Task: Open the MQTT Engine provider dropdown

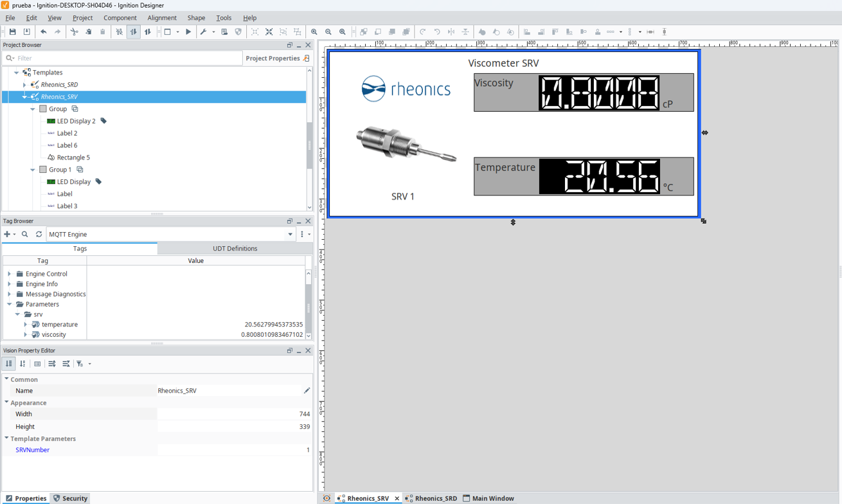Action: pos(291,235)
